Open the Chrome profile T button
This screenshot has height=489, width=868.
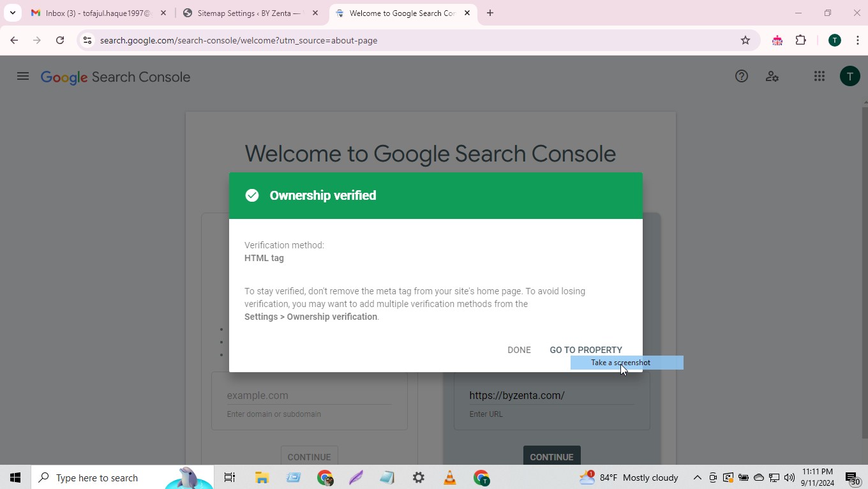tap(834, 40)
